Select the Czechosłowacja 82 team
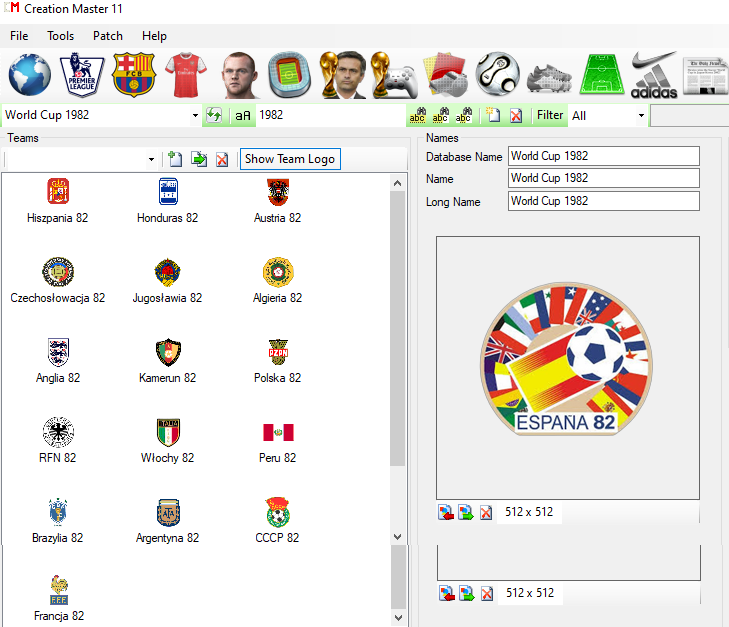Image resolution: width=729 pixels, height=627 pixels. click(58, 281)
